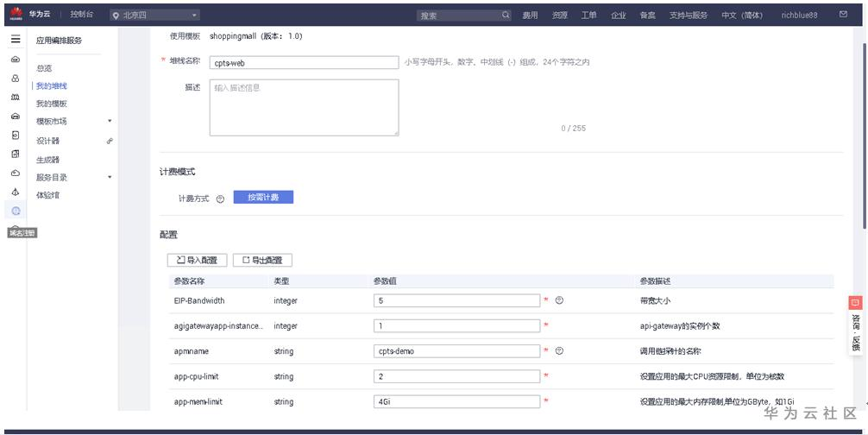Edit the app-mem-limit value field 4Gi

pos(456,402)
